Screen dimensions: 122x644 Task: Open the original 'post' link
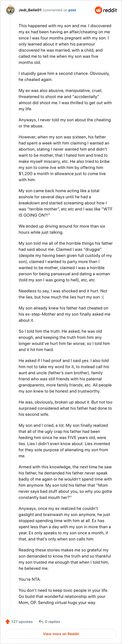click(x=72, y=10)
